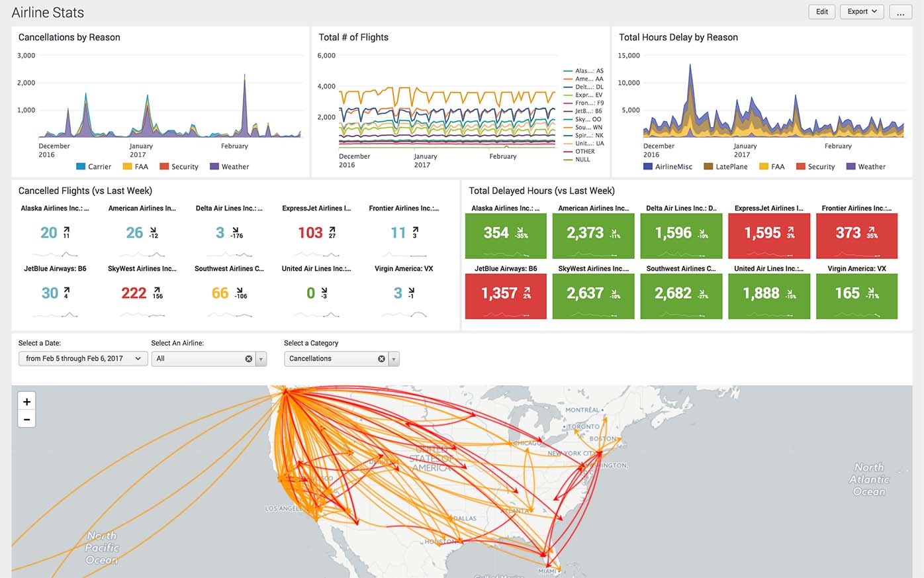Select the Frontier Airlines 373 delayed hours tile

[856, 236]
